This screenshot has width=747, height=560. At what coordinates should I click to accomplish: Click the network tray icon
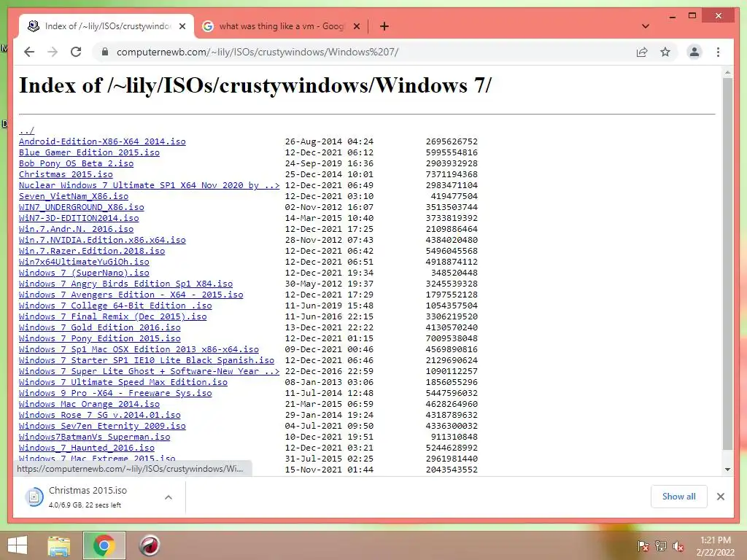tap(660, 545)
